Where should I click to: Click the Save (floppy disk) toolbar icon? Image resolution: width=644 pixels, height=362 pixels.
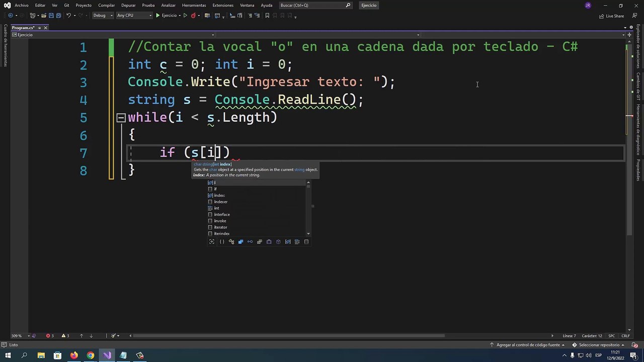tap(51, 16)
